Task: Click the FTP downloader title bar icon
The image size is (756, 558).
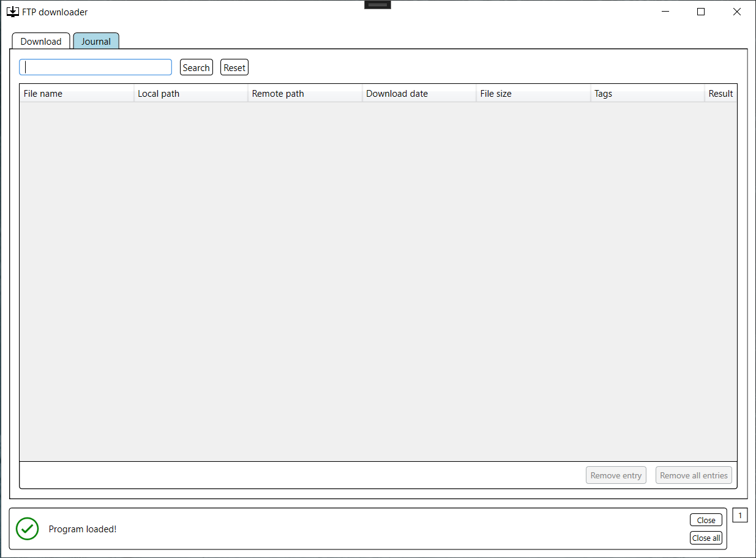Action: tap(13, 11)
